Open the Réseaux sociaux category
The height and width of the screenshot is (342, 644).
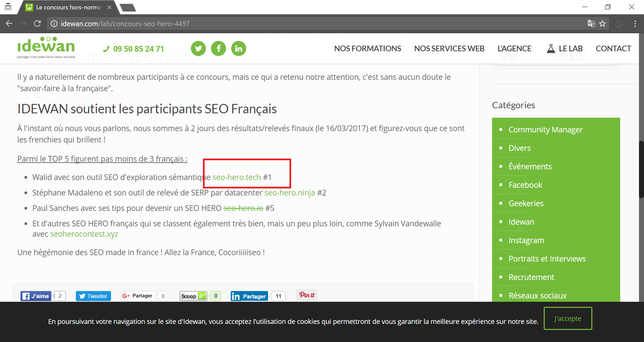pos(537,295)
